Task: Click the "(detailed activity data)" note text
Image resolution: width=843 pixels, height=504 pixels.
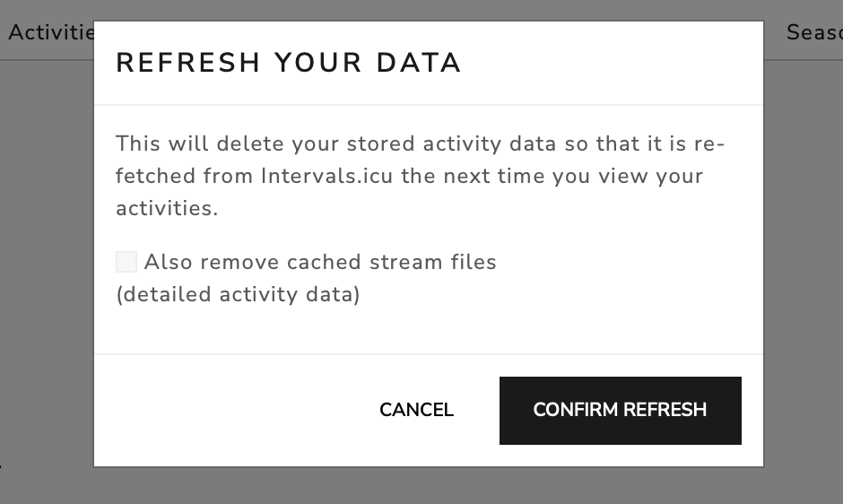Action: (238, 294)
